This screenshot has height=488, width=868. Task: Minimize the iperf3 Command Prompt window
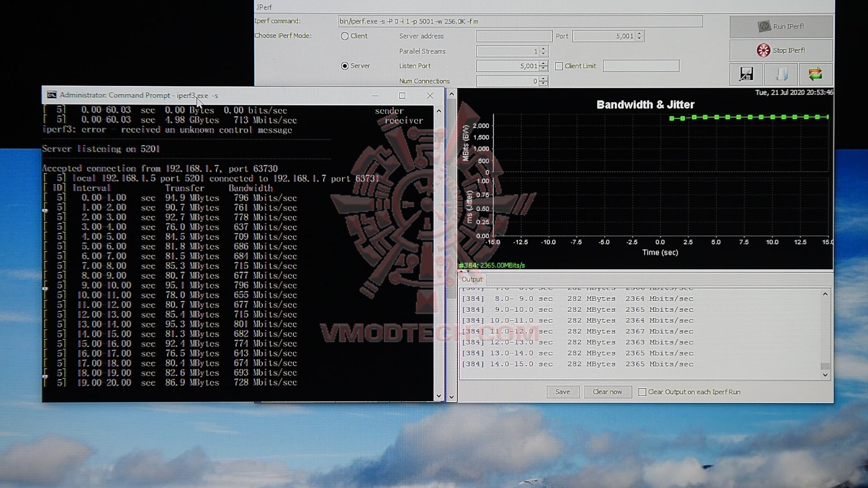[x=375, y=95]
